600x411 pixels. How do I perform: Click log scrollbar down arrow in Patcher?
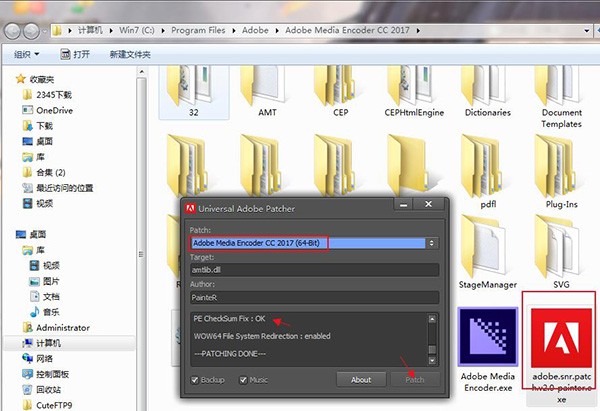pos(432,360)
